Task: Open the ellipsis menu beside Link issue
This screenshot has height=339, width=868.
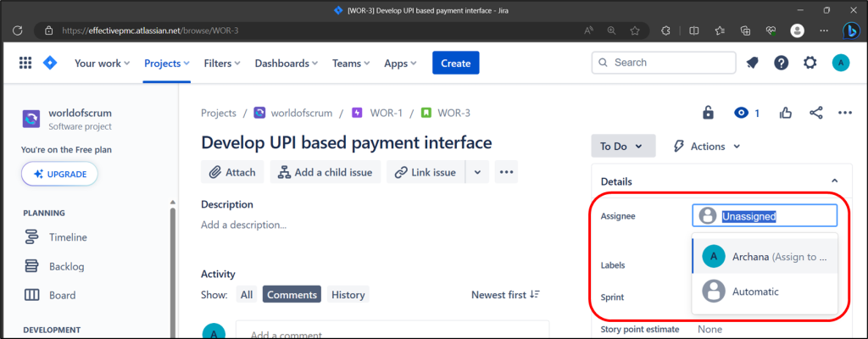Action: click(x=507, y=172)
